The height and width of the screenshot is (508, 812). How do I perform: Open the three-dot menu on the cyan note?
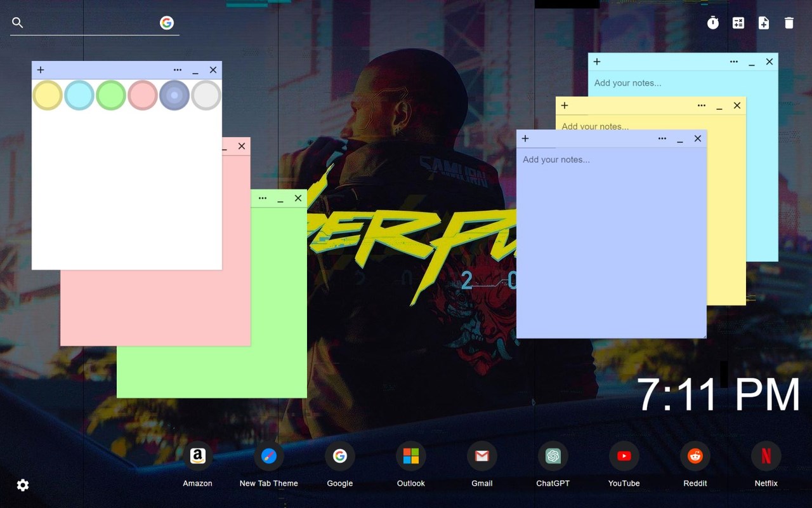[x=734, y=62]
